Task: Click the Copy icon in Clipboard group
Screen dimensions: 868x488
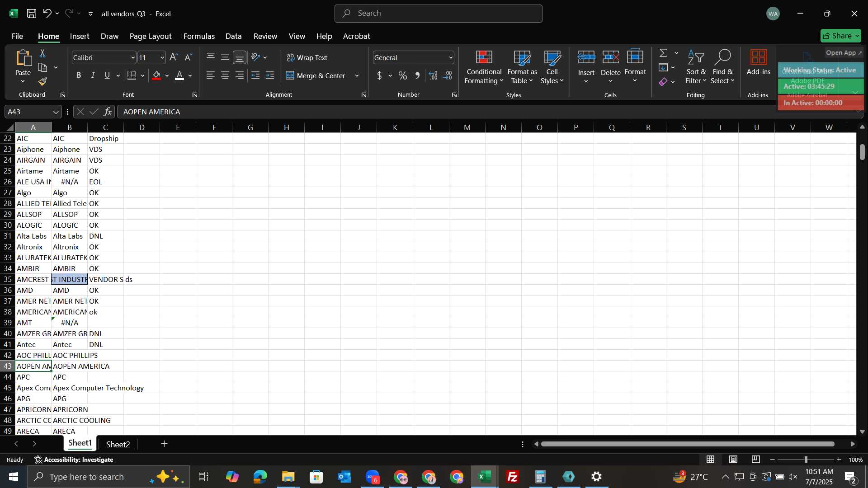Action: (43, 68)
